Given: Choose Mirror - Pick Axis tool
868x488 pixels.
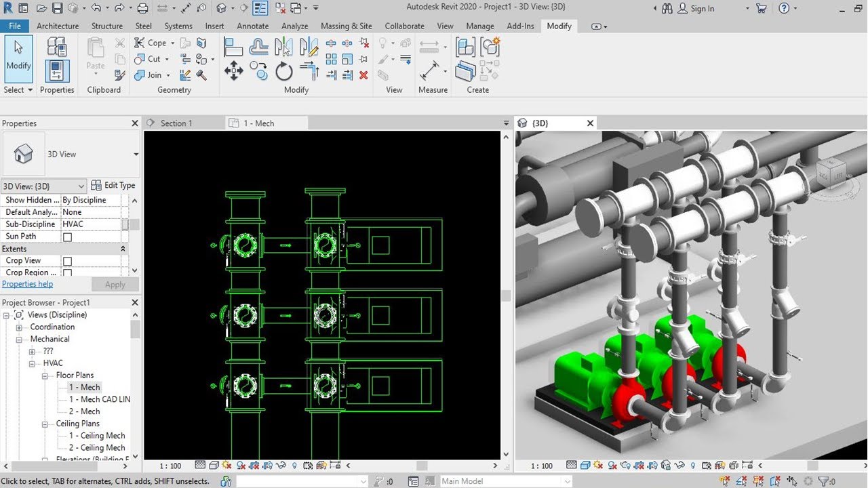Looking at the screenshot, I should 283,47.
